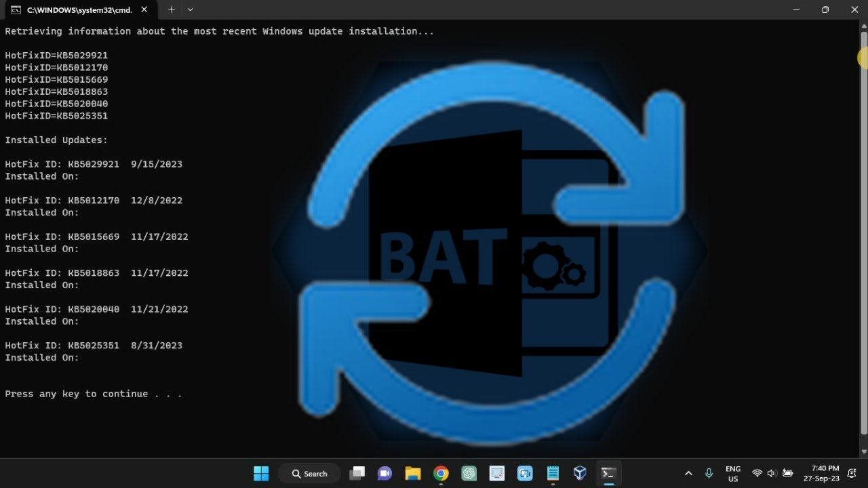Close the terminal window
Image resolution: width=868 pixels, height=488 pixels.
(854, 9)
